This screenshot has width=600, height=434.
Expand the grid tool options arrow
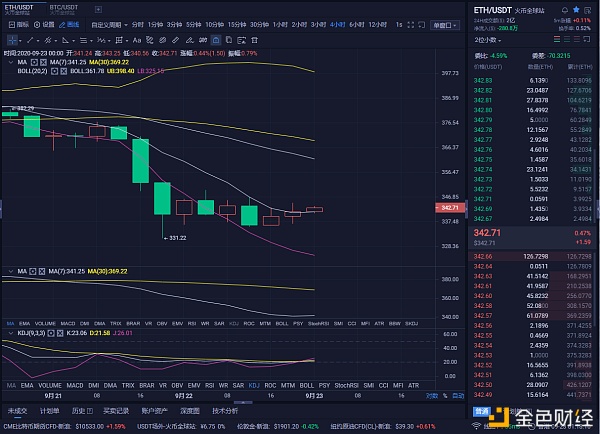pyautogui.click(x=127, y=41)
